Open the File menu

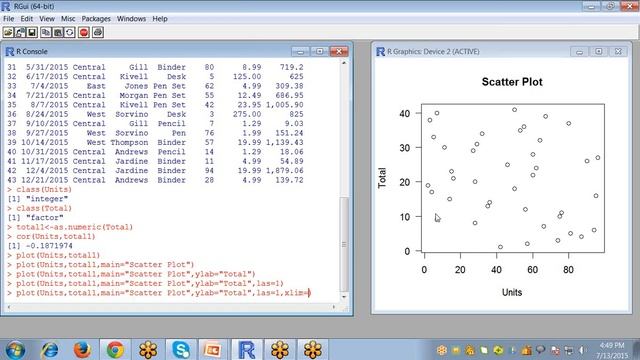coord(8,19)
